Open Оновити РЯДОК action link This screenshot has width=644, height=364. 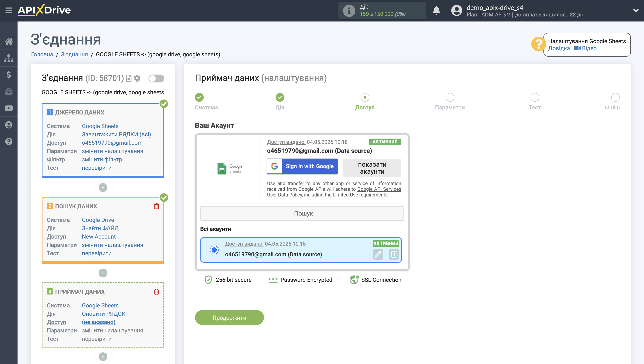[103, 314]
